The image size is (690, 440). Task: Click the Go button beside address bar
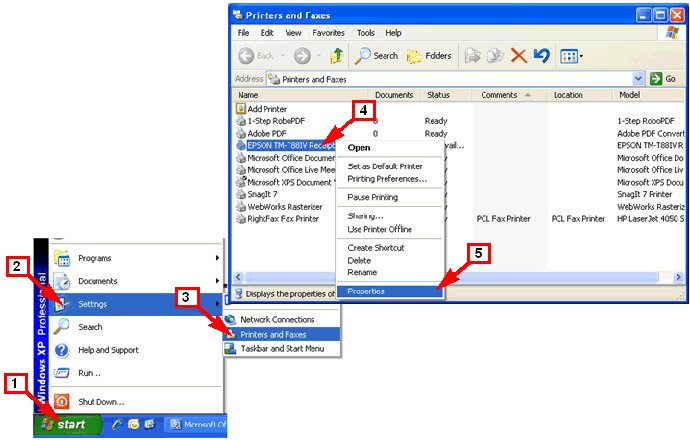663,79
